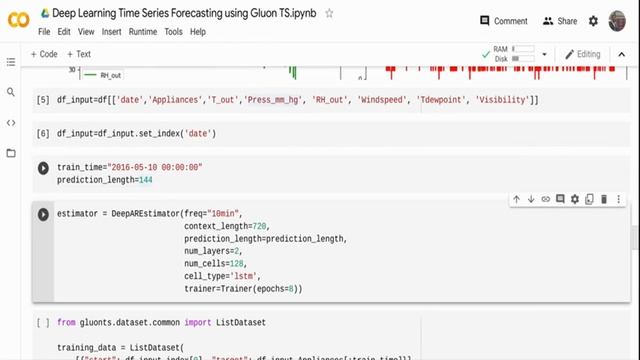
Task: Add a new Text cell
Action: (79, 54)
